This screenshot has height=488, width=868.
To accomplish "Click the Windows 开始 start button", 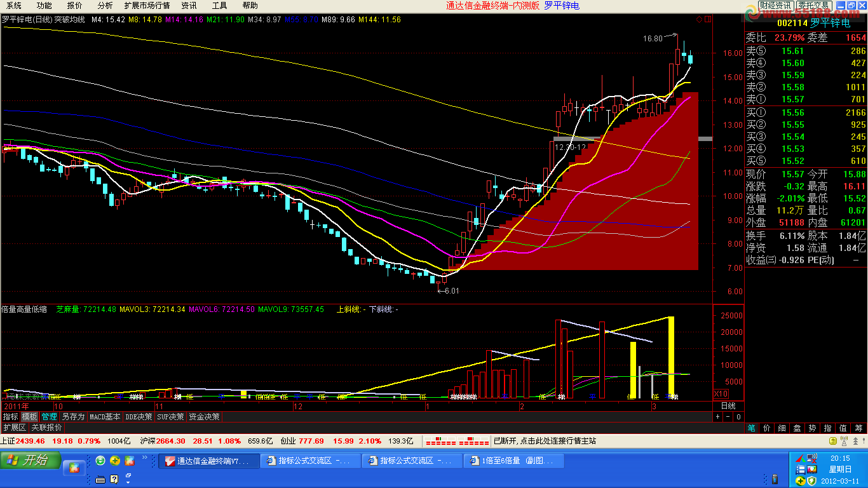I will click(x=31, y=461).
